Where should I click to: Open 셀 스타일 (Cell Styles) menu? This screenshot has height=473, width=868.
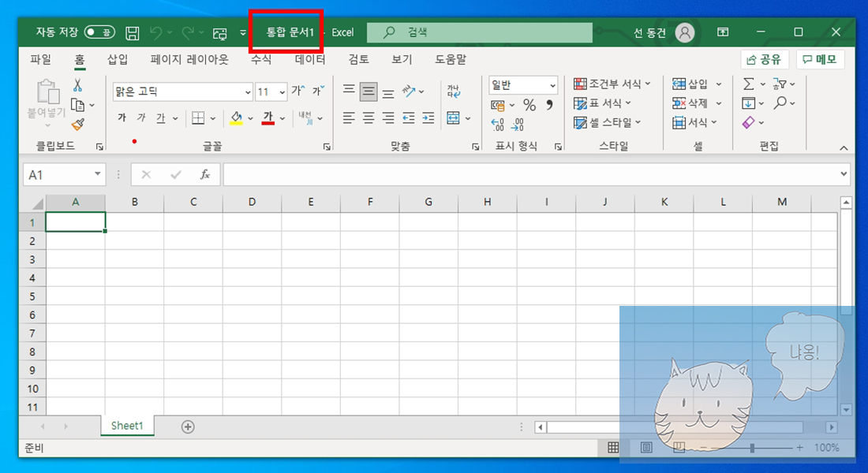(x=608, y=122)
